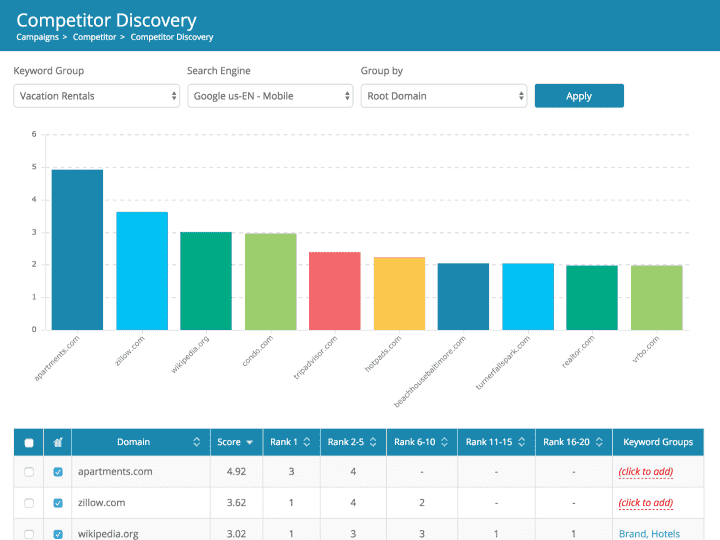
Task: Expand the Group by dropdown
Action: (443, 96)
